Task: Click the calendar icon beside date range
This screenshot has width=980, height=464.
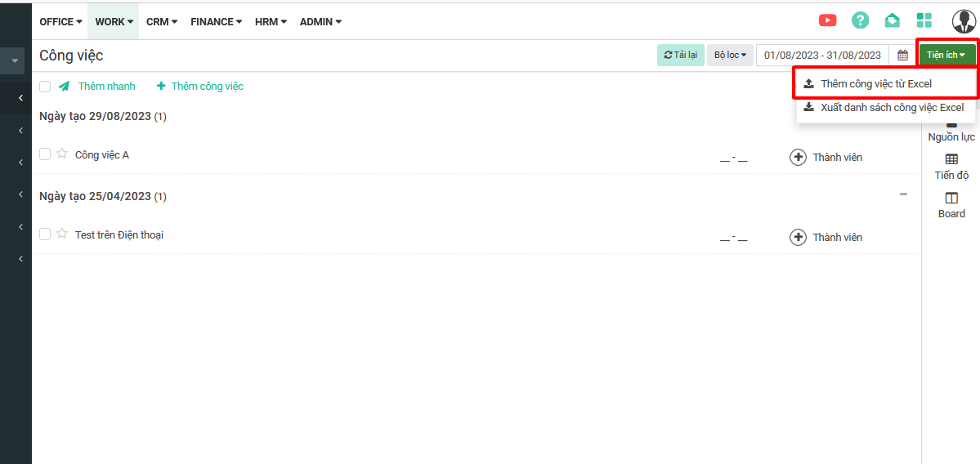Action: [903, 56]
